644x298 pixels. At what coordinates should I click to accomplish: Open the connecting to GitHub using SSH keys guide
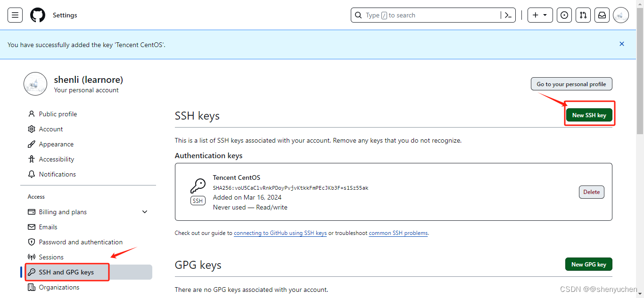[280, 233]
